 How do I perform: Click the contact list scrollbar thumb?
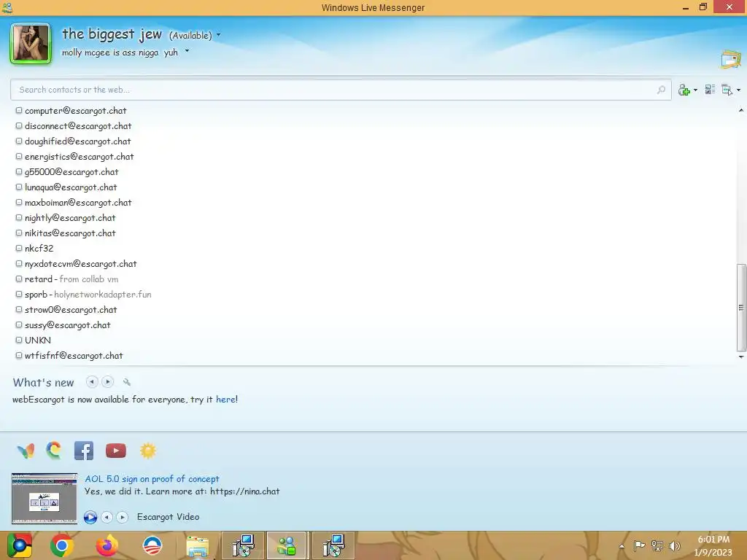point(741,307)
